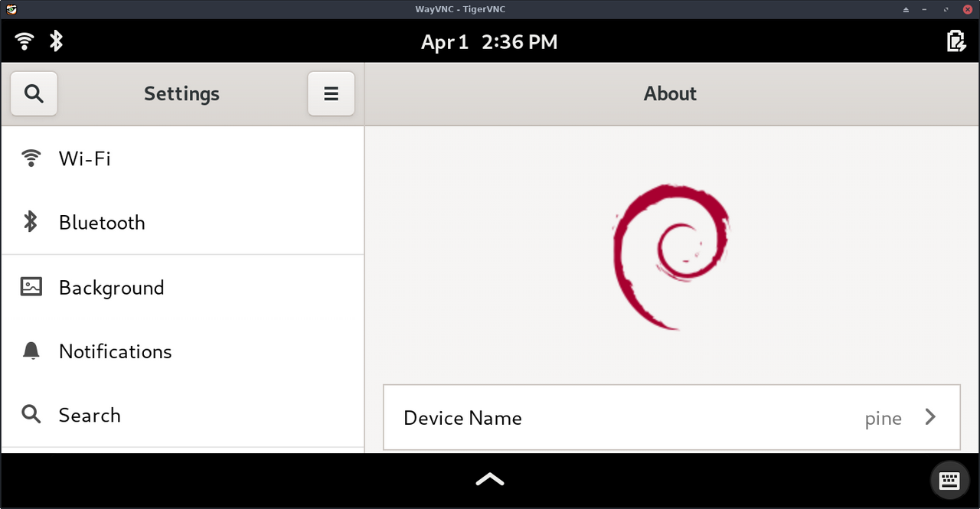The width and height of the screenshot is (980, 509).
Task: Click the Wi-Fi status icon in top bar
Action: point(25,41)
